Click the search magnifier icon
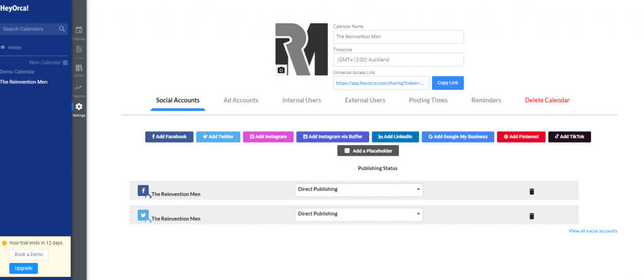The image size is (644, 280). (62, 29)
